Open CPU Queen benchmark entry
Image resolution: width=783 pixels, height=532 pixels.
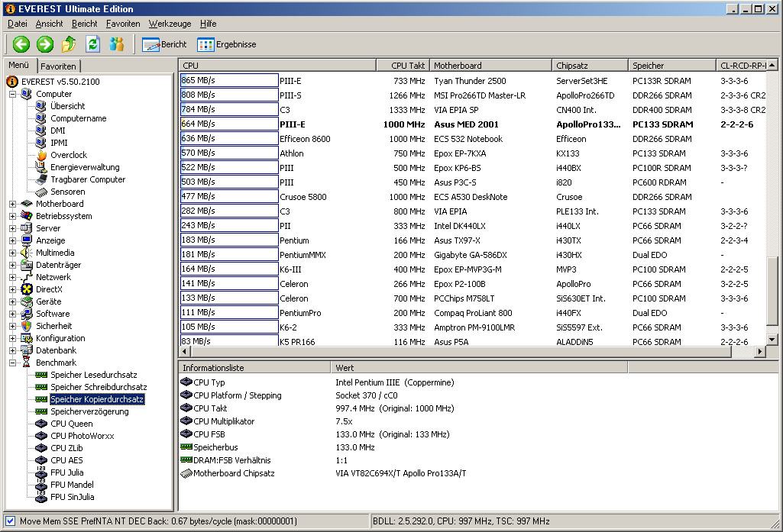pyautogui.click(x=71, y=424)
